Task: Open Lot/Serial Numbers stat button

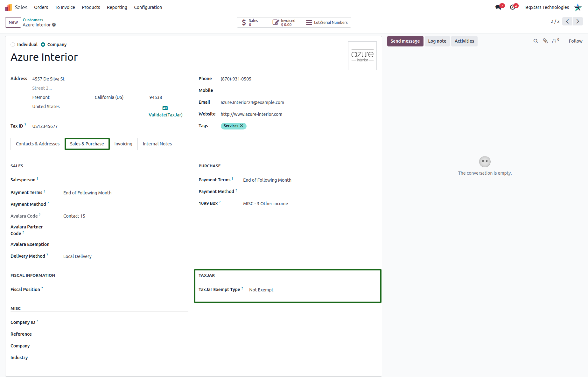Action: [x=327, y=23]
